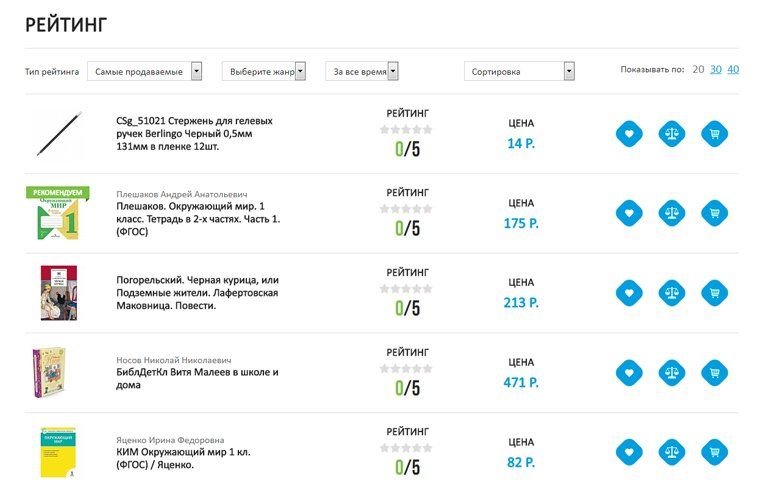Open the Самые продаваемые rating type dropdown

[x=144, y=71]
